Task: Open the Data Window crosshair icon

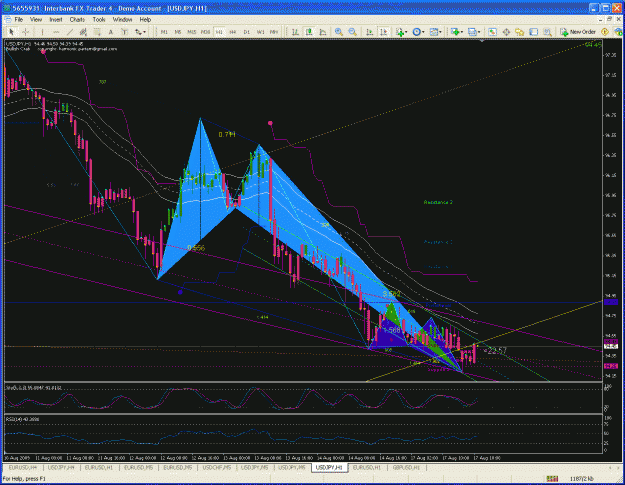Action: coord(506,32)
